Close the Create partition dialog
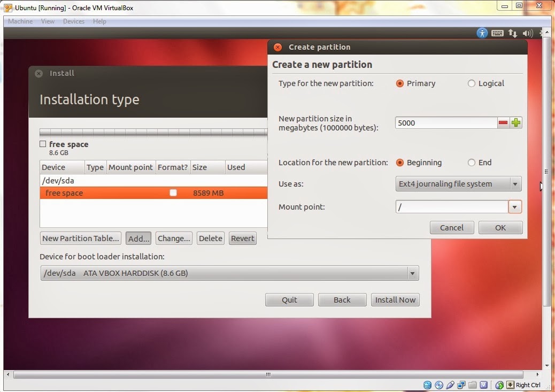 pyautogui.click(x=278, y=47)
